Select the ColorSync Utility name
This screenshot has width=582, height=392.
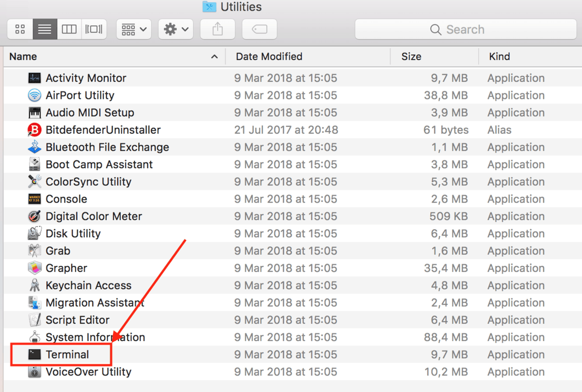pyautogui.click(x=88, y=182)
